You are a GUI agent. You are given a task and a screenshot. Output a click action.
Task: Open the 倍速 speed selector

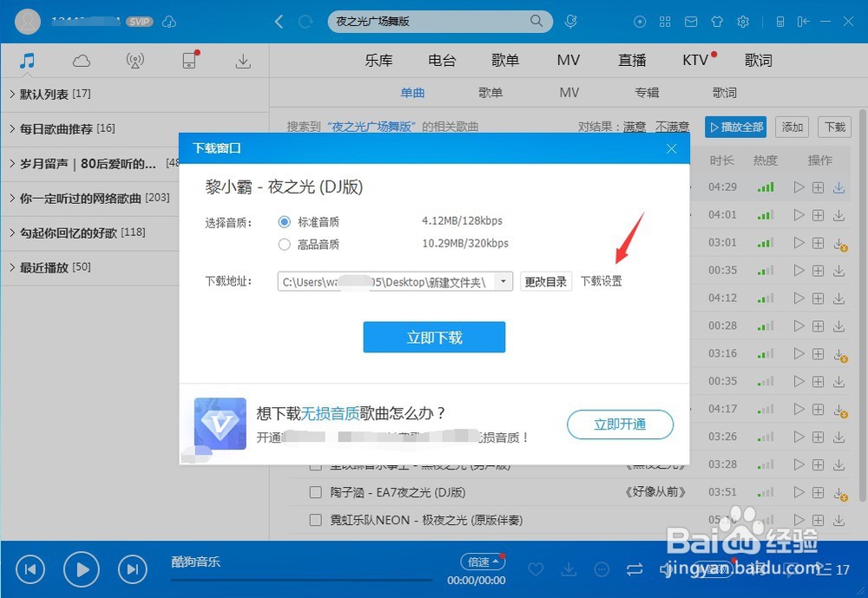click(482, 562)
